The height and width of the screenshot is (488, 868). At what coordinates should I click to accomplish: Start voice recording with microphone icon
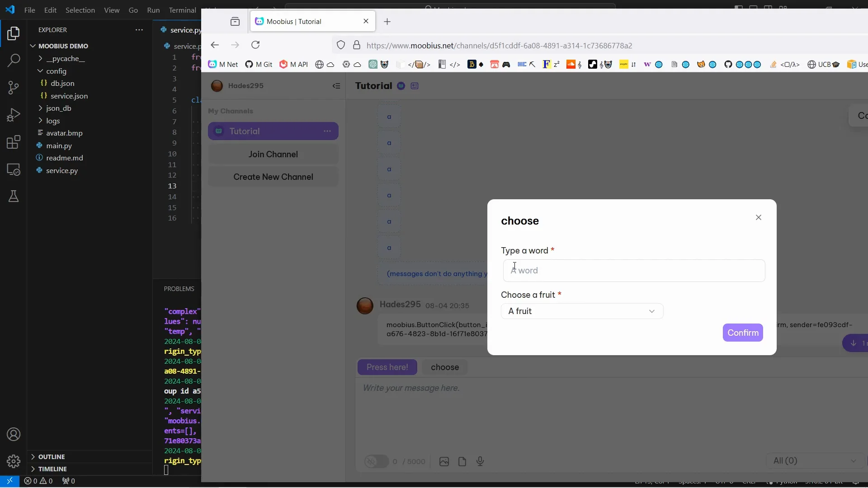[x=480, y=461]
